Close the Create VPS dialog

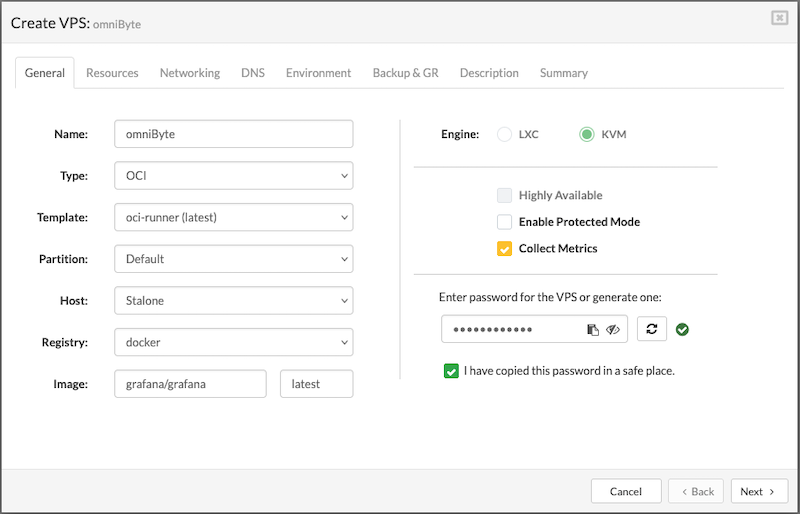coord(779,18)
